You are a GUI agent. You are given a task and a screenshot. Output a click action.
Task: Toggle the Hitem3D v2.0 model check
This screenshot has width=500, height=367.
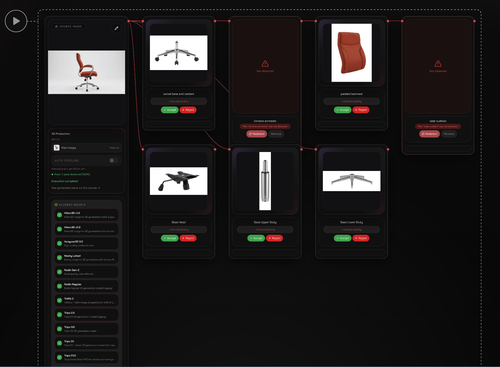59,229
